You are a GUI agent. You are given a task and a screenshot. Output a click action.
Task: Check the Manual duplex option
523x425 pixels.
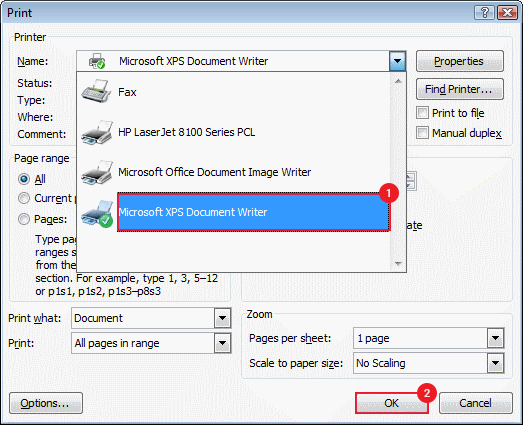pyautogui.click(x=422, y=133)
